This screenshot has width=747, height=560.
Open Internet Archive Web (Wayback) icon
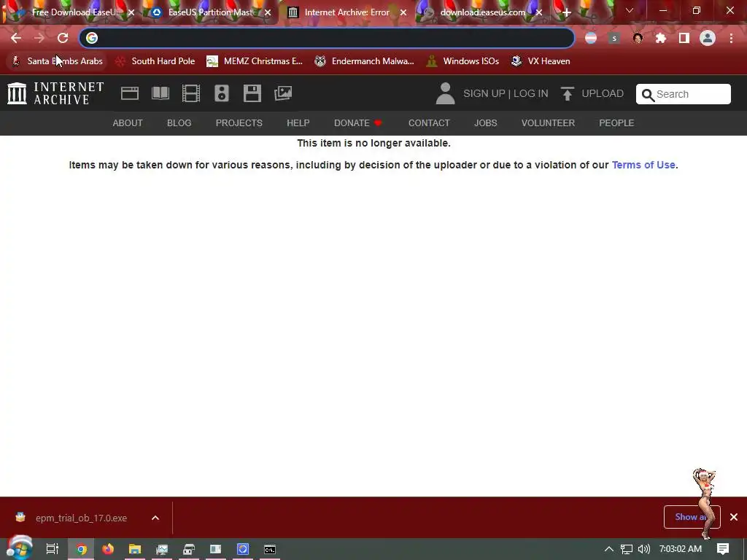[130, 93]
